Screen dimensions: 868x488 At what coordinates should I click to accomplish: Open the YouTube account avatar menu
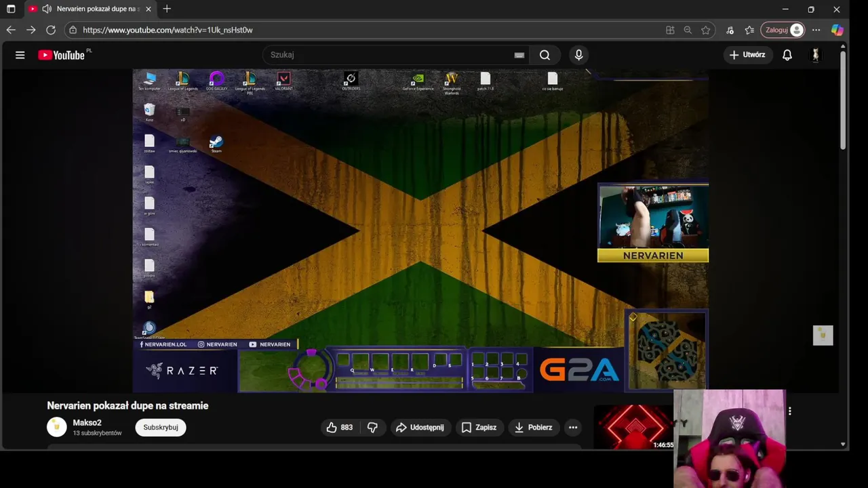point(816,55)
